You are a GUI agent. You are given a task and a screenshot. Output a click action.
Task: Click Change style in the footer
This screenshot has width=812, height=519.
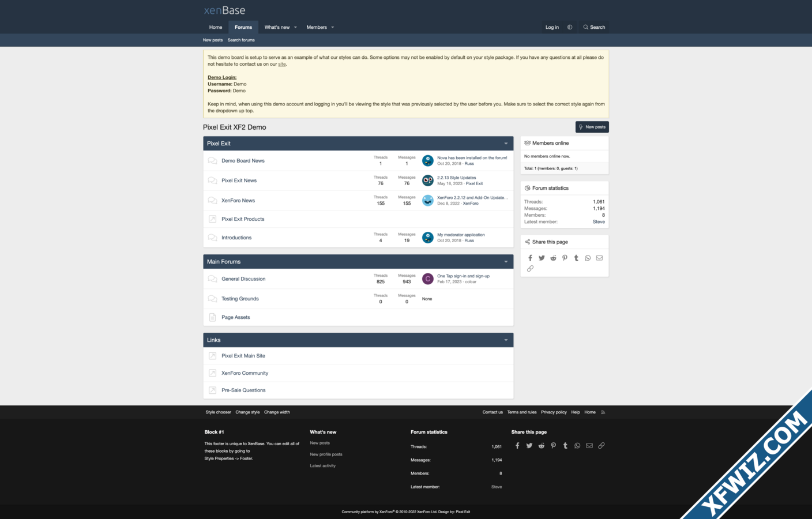pyautogui.click(x=247, y=412)
